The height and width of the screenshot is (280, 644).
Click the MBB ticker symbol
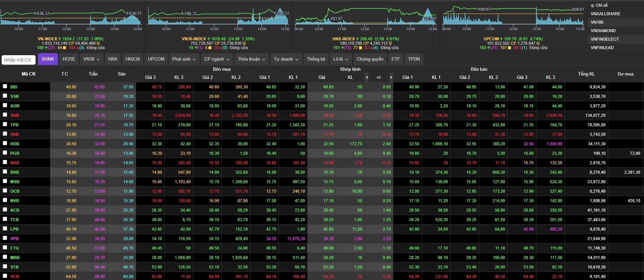click(15, 258)
